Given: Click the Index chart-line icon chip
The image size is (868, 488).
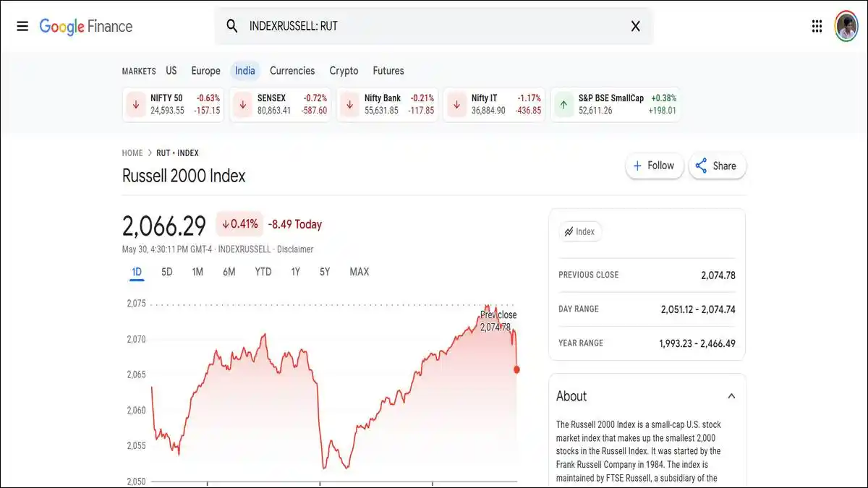Looking at the screenshot, I should tap(579, 231).
